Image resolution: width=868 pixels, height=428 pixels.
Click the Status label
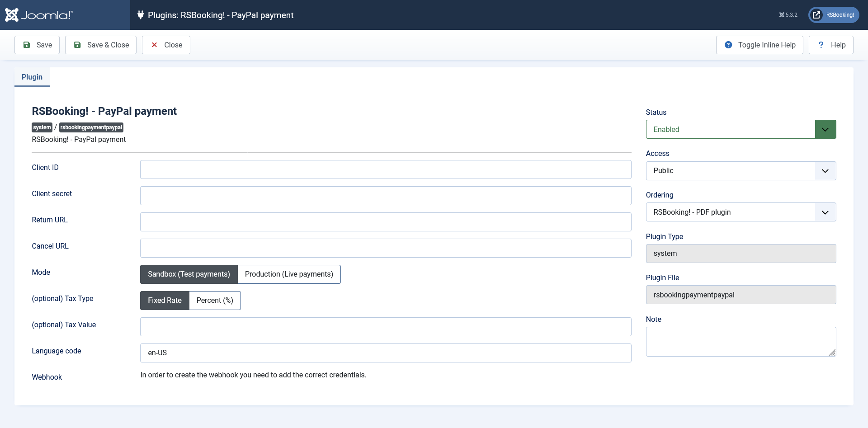click(x=656, y=112)
